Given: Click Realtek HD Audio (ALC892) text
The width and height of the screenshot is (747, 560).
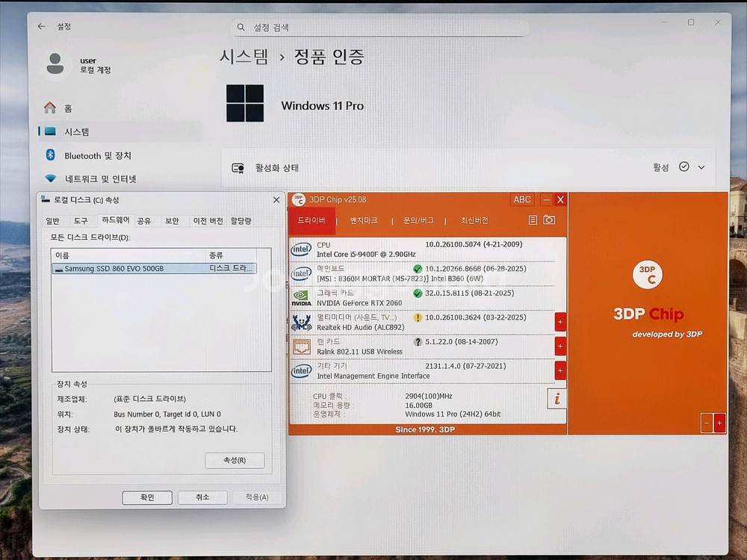Looking at the screenshot, I should [360, 328].
